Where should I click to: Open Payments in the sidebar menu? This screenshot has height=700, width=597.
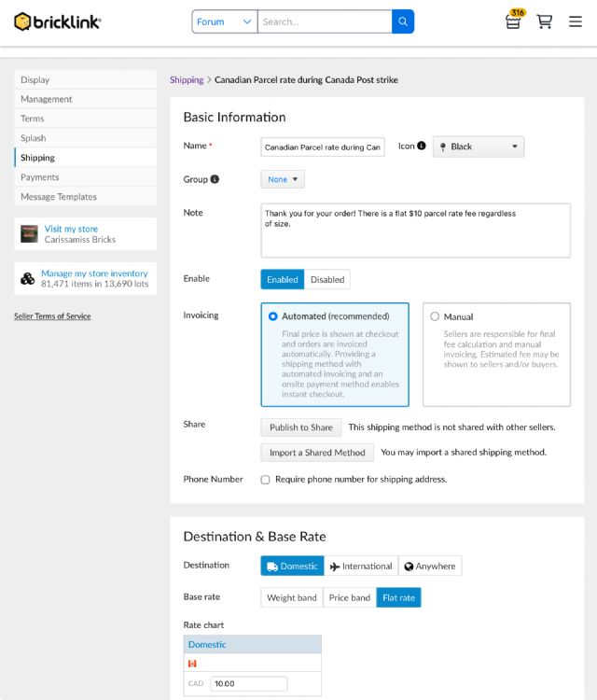[x=40, y=177]
